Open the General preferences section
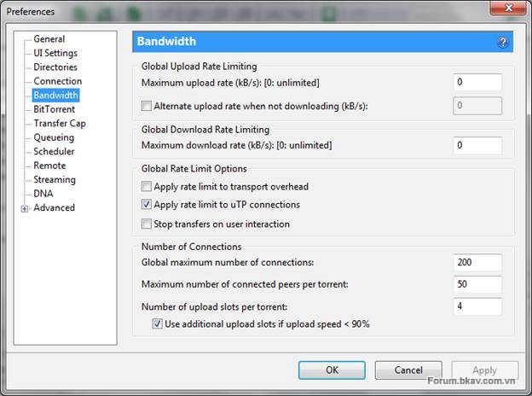This screenshot has height=396, width=532. [x=49, y=39]
